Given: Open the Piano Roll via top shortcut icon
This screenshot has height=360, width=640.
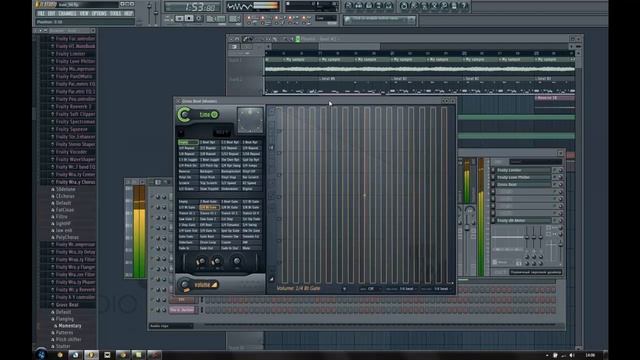Looking at the screenshot, I should [369, 6].
